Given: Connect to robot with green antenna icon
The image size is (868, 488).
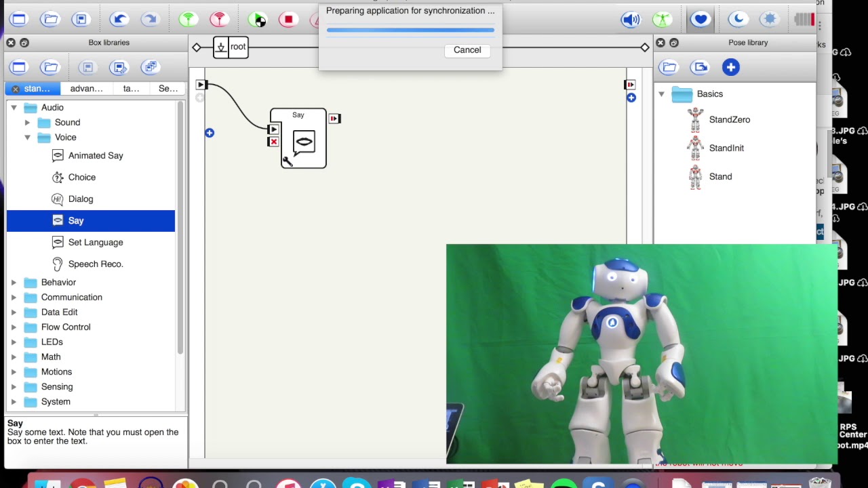Looking at the screenshot, I should (188, 19).
